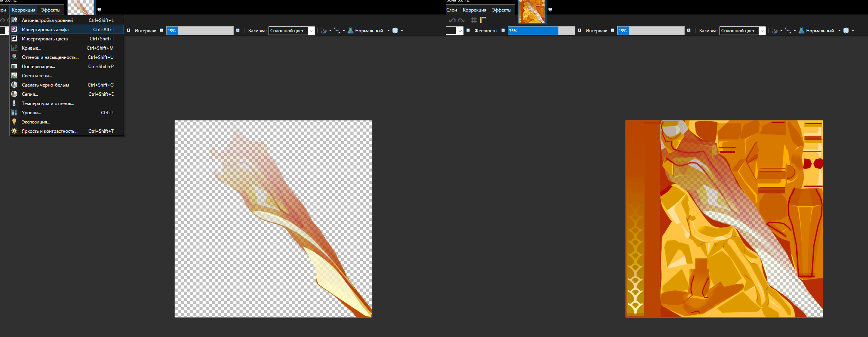The height and width of the screenshot is (337, 868).
Task: Close the open Коррекция menu in left window
Action: (23, 10)
